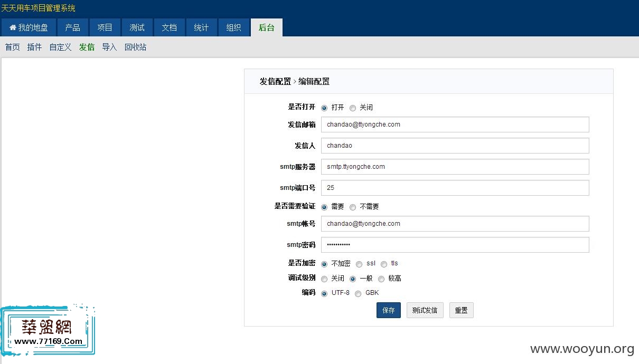This screenshot has width=639, height=364.
Task: Switch encoding to GBK
Action: pos(358,293)
